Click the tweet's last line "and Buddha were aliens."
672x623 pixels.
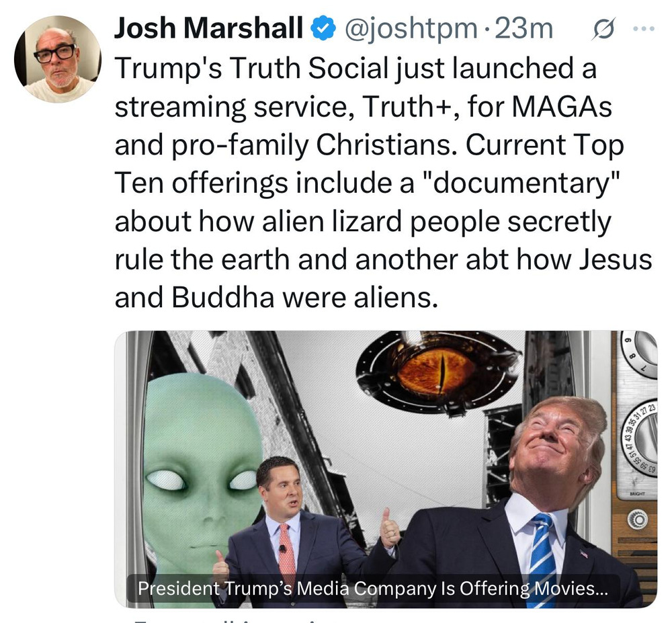(x=277, y=297)
